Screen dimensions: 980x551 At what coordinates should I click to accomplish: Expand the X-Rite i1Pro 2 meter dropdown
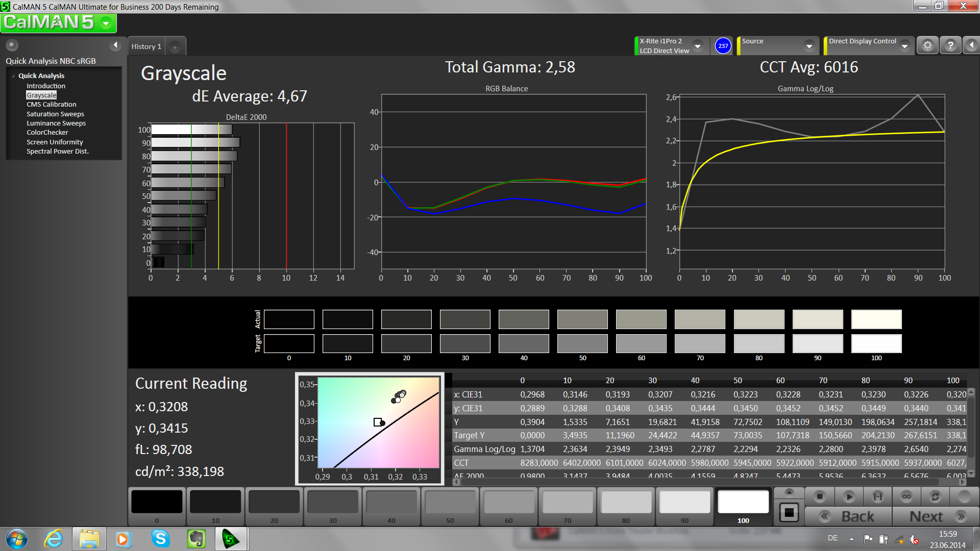698,46
